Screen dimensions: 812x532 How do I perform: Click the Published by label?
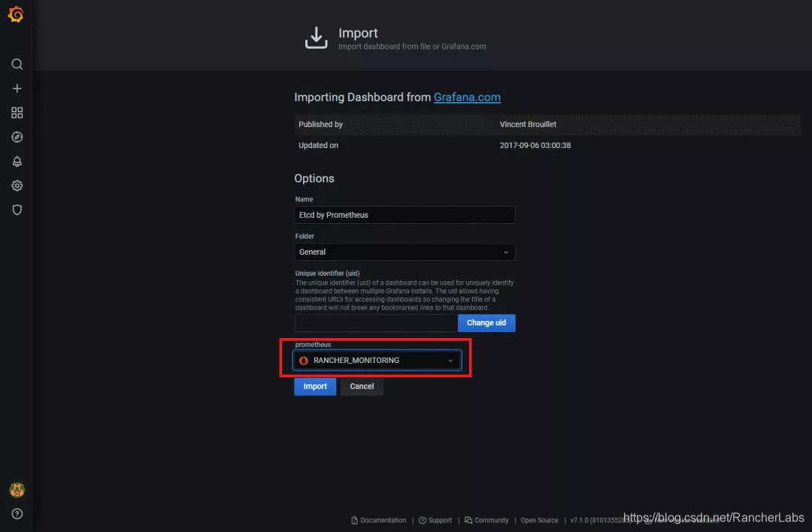pos(320,124)
